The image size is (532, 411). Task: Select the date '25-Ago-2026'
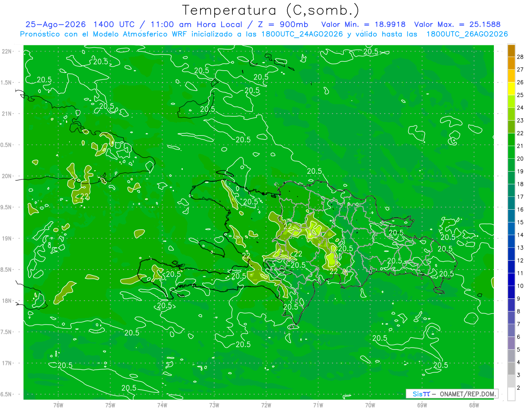tap(55, 24)
